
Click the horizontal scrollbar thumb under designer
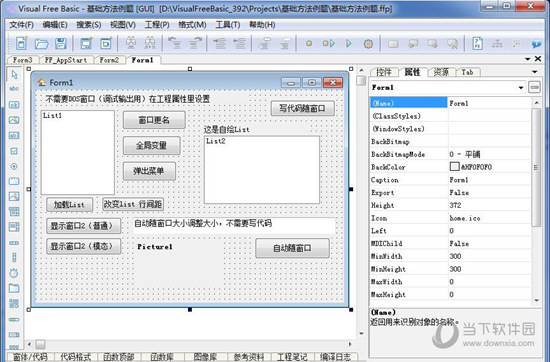[40, 344]
